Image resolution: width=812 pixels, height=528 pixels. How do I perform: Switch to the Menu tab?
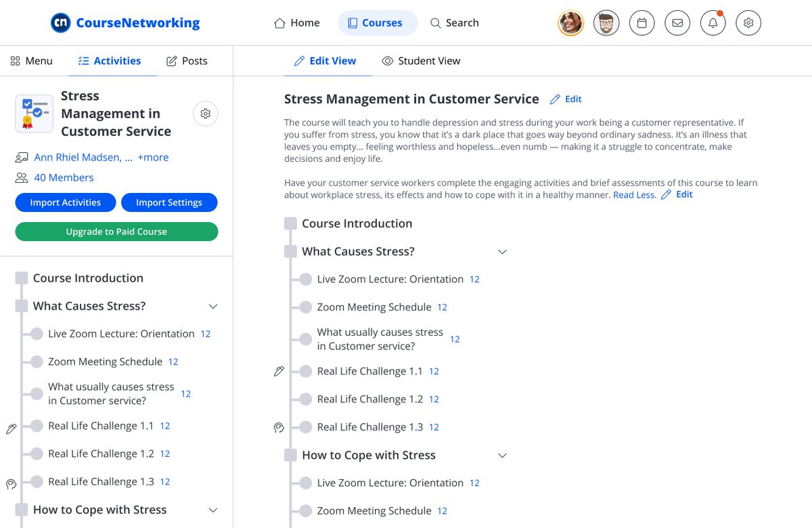tap(31, 61)
